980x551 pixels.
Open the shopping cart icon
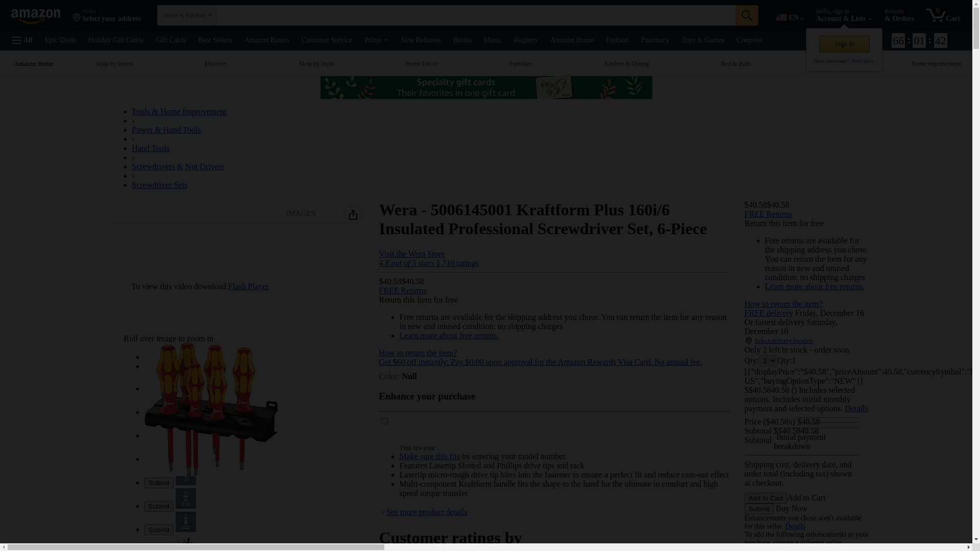[937, 15]
